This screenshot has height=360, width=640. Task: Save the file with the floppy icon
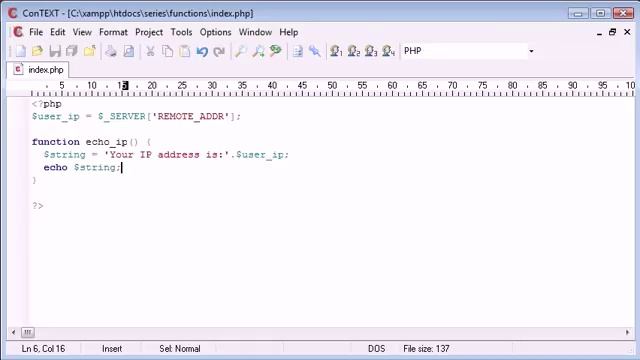point(55,51)
